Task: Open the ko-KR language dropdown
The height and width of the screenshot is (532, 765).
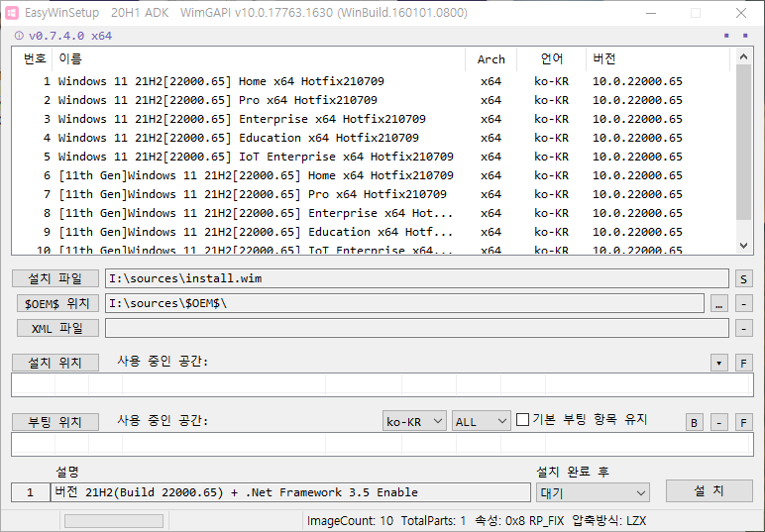Action: tap(414, 421)
